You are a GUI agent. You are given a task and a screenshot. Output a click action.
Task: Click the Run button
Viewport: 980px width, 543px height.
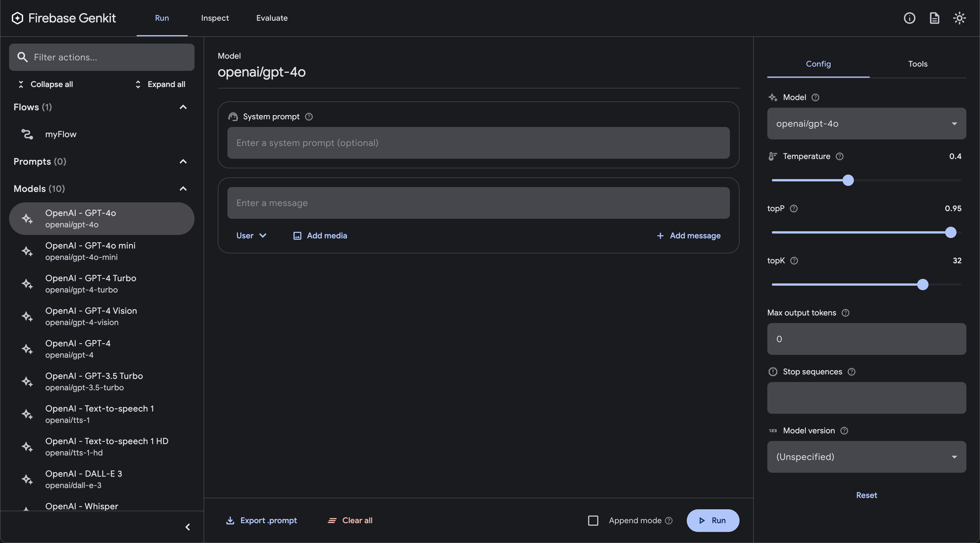712,520
